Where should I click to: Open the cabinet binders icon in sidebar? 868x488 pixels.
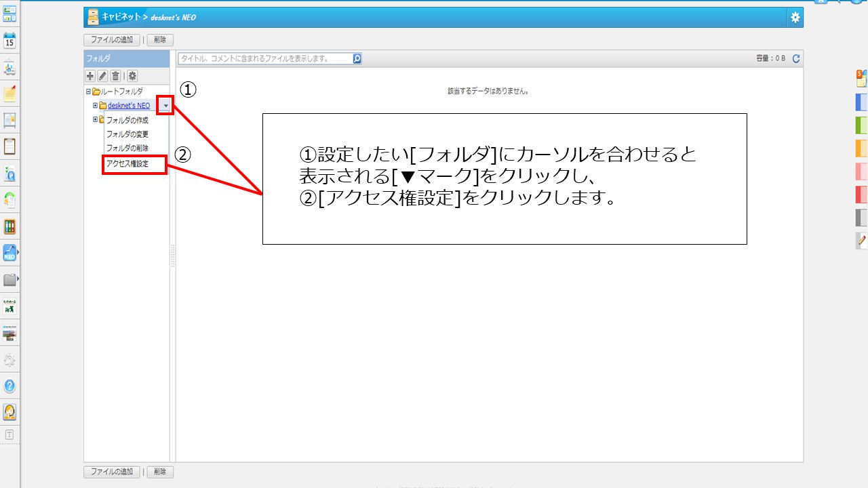coord(9,226)
